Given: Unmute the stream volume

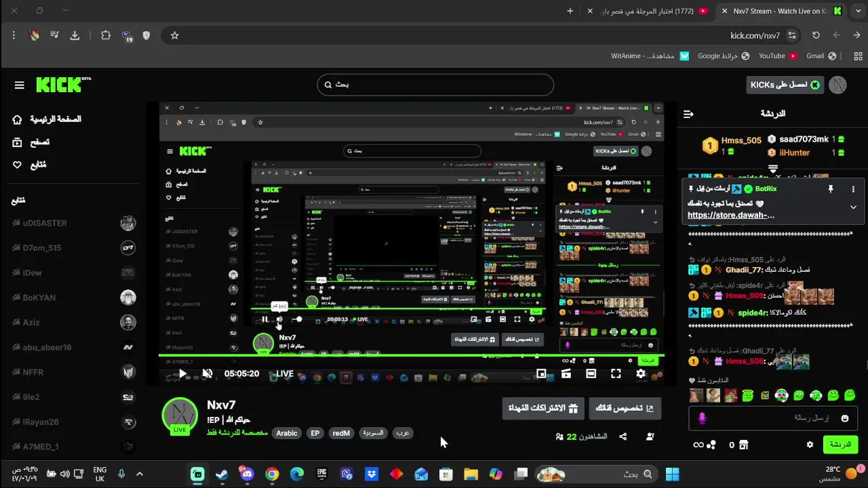Looking at the screenshot, I should tap(208, 373).
